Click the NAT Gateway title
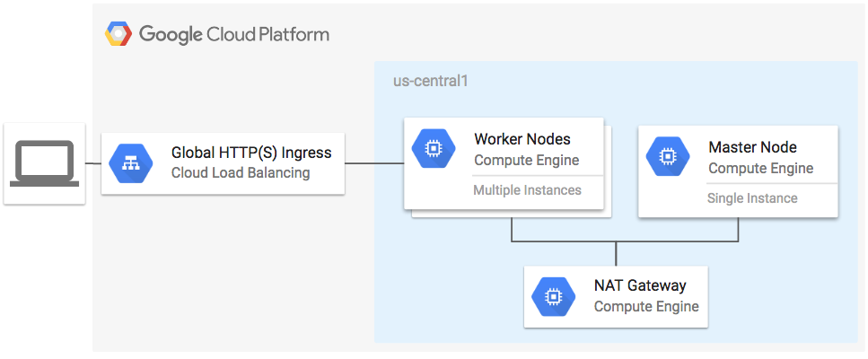Image resolution: width=868 pixels, height=359 pixels. (640, 285)
